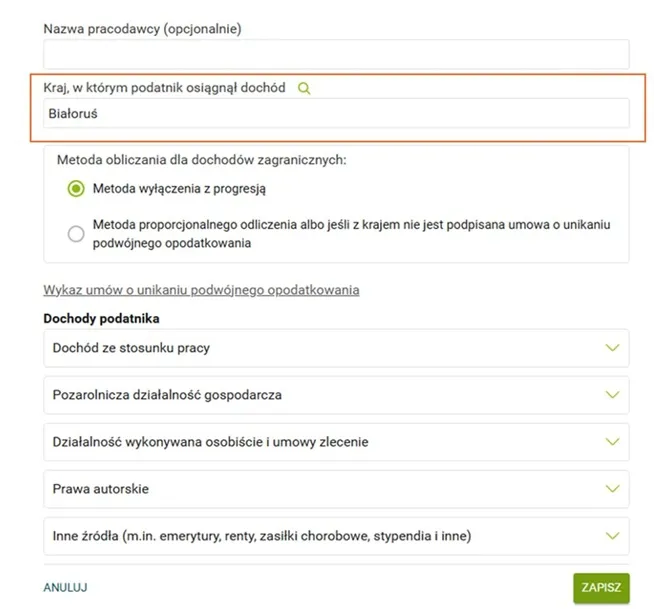This screenshot has width=654, height=609.
Task: Expand Pozarolnicza działalność gospodarcza chevron
Action: 613,395
